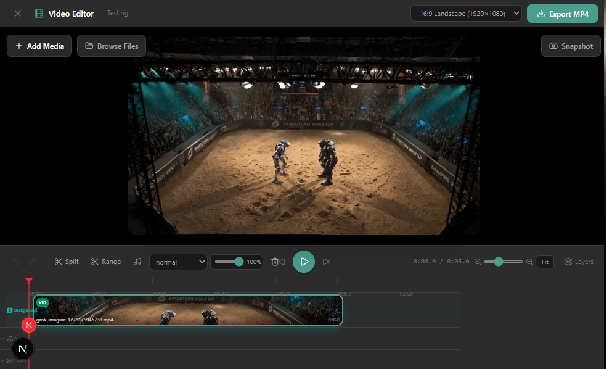Click the film strip icon beside Video Editor
The width and height of the screenshot is (606, 369).
pos(39,14)
